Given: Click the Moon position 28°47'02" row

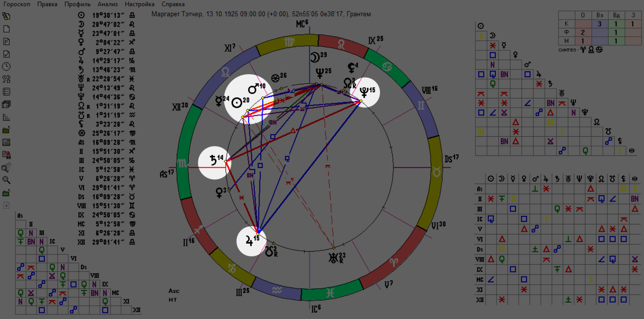Looking at the screenshot, I should [106, 24].
